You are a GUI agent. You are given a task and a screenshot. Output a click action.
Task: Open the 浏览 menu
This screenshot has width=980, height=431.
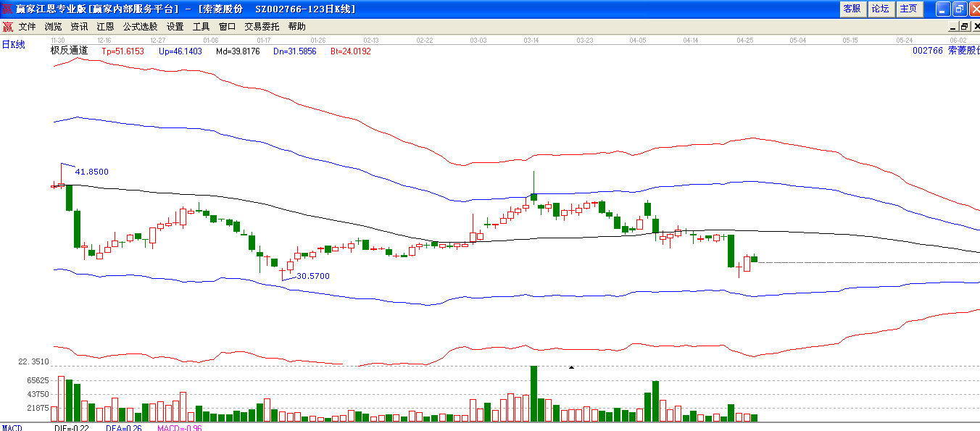tap(53, 27)
